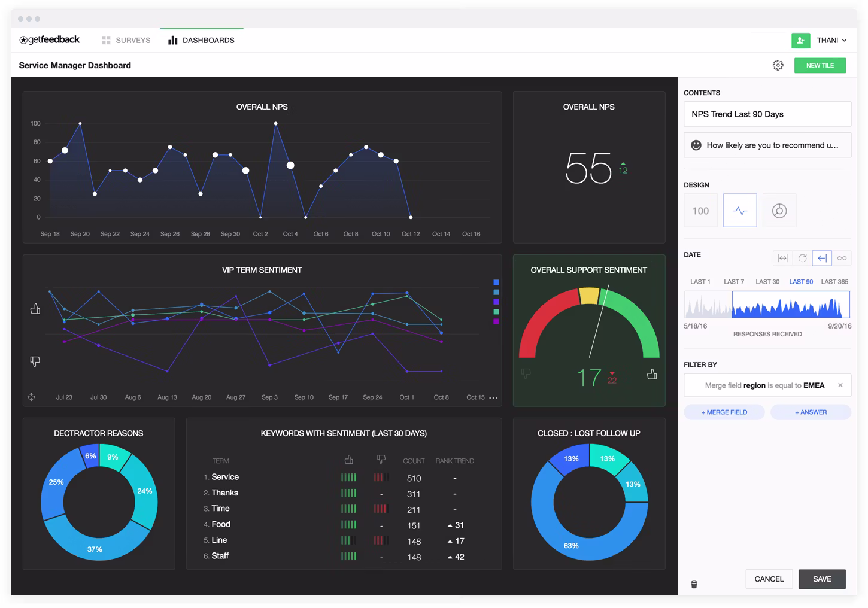Viewport: 868px width, 608px height.
Task: Select the number tile design '100'
Action: (700, 211)
